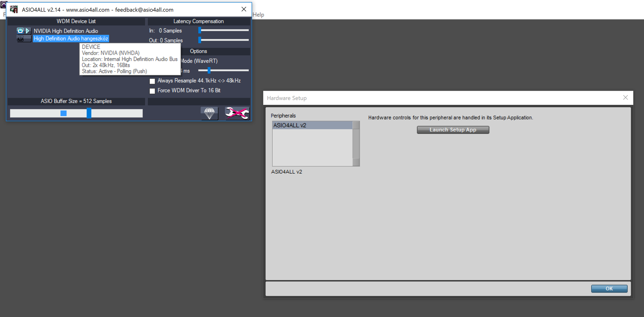This screenshot has height=317, width=644.
Task: Enable Force WDM Driver To 16 Bit
Action: [x=152, y=91]
